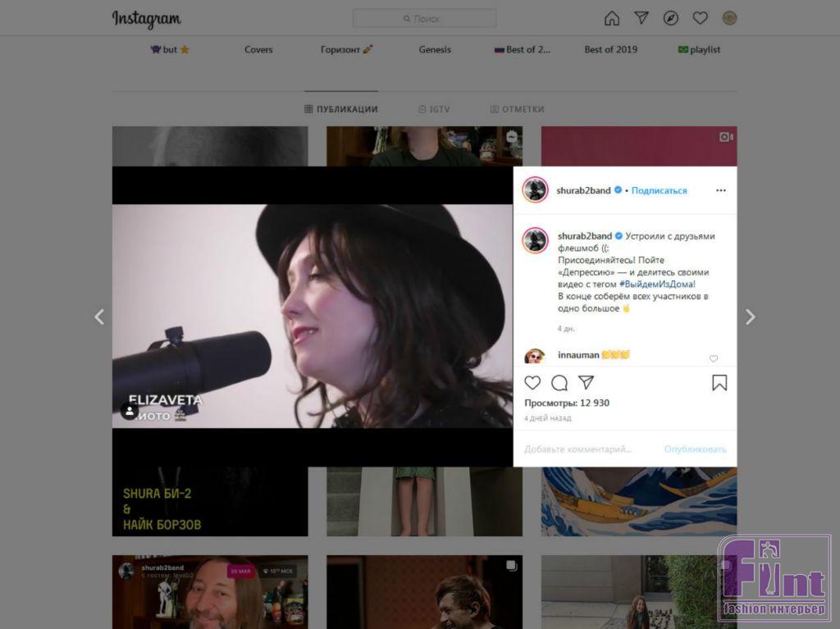The width and height of the screenshot is (840, 629).
Task: Go to previous post with left arrow
Action: [x=99, y=317]
